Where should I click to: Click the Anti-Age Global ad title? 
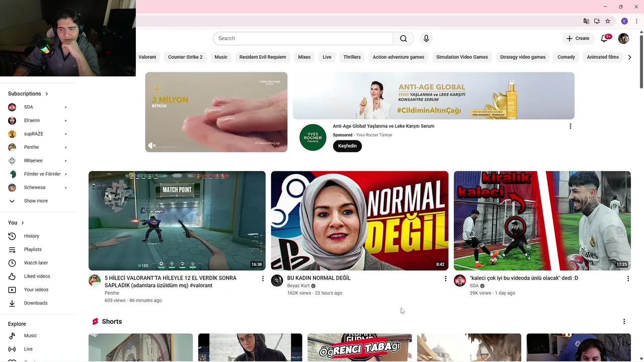[x=383, y=126]
